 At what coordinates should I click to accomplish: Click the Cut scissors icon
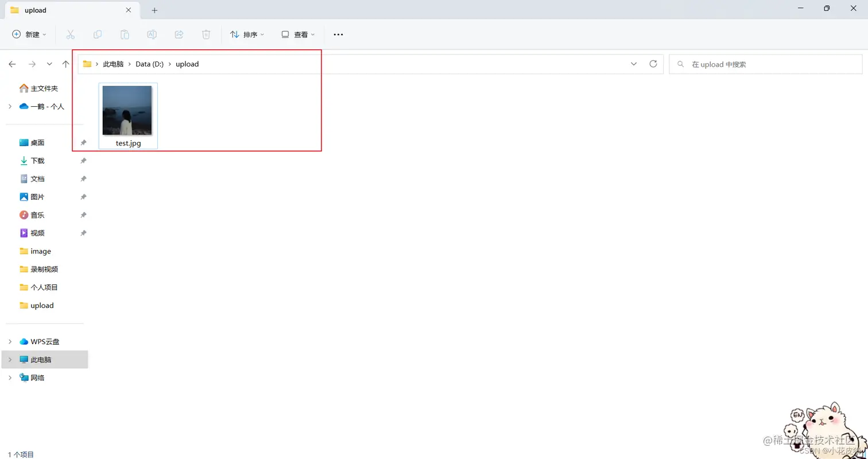point(71,34)
